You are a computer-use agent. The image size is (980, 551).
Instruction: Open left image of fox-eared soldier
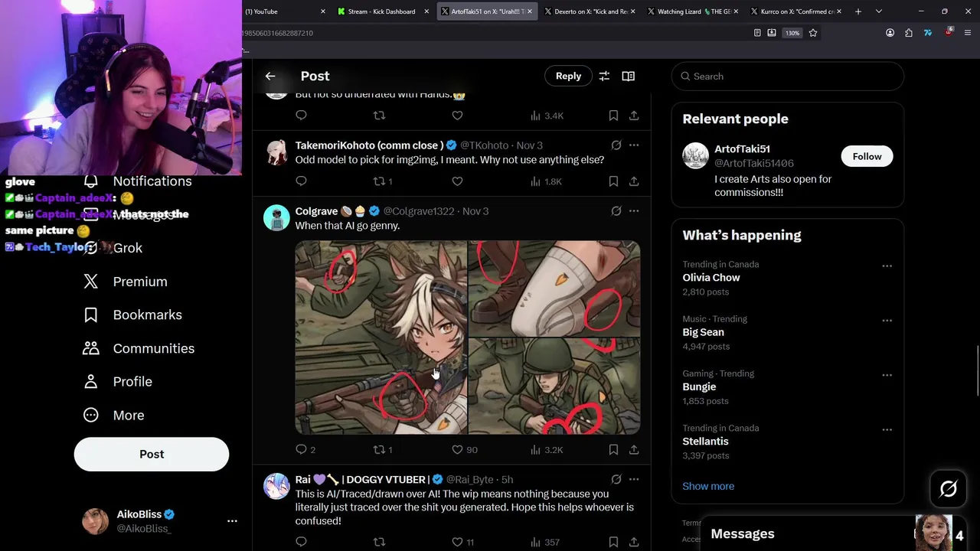[x=381, y=337]
